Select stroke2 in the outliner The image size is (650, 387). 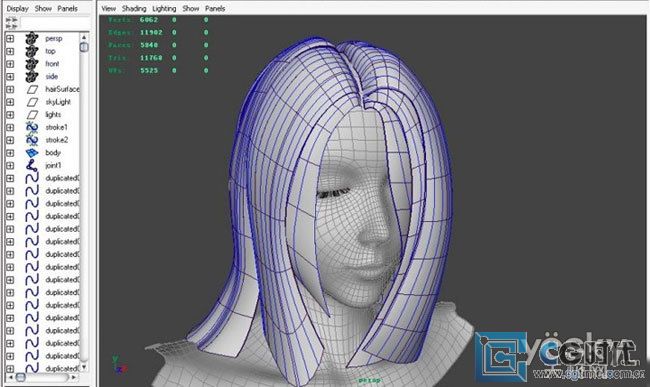(x=56, y=140)
